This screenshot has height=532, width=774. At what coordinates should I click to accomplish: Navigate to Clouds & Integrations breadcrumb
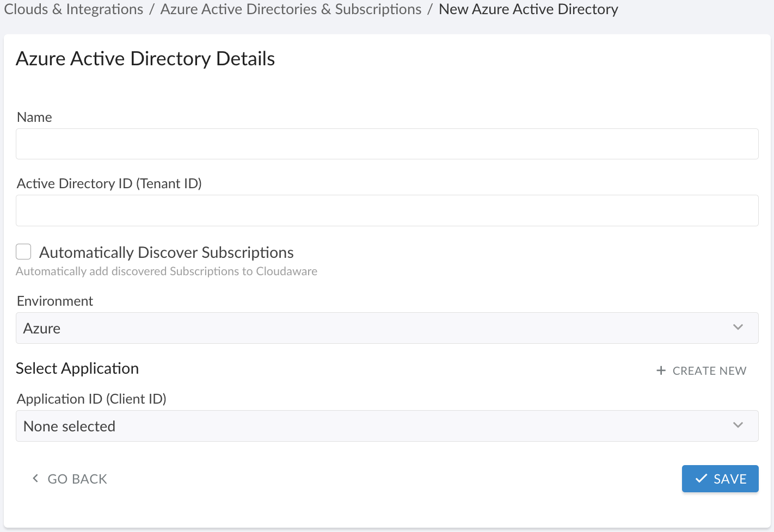[x=73, y=9]
